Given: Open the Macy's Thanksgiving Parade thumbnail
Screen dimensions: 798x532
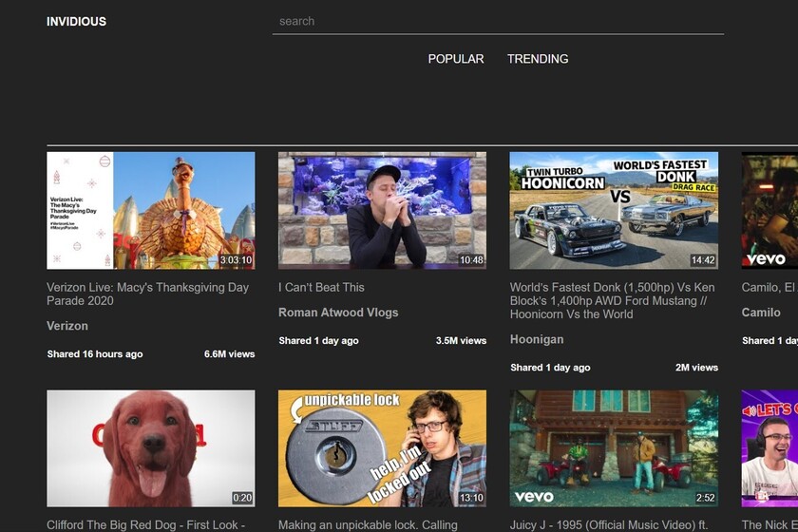Looking at the screenshot, I should coord(151,210).
